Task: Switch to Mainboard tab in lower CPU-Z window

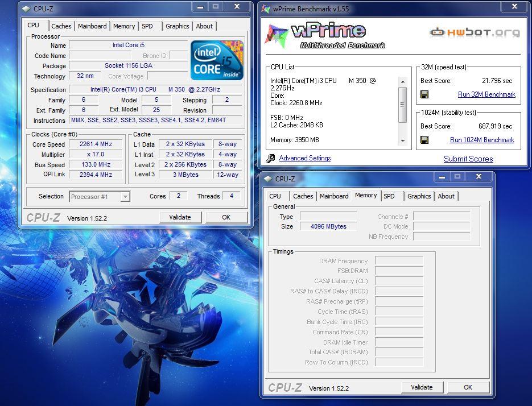Action: 334,196
